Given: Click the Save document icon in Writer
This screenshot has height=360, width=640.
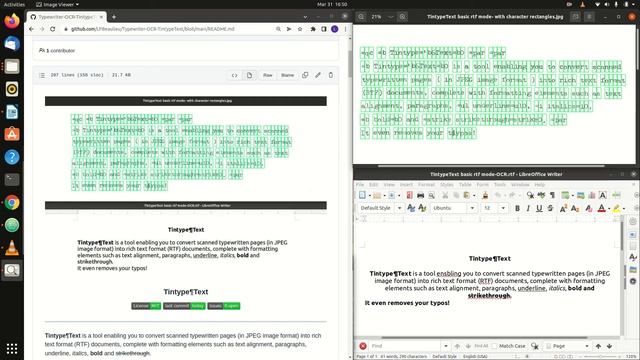Looking at the screenshot, I should [x=391, y=195].
